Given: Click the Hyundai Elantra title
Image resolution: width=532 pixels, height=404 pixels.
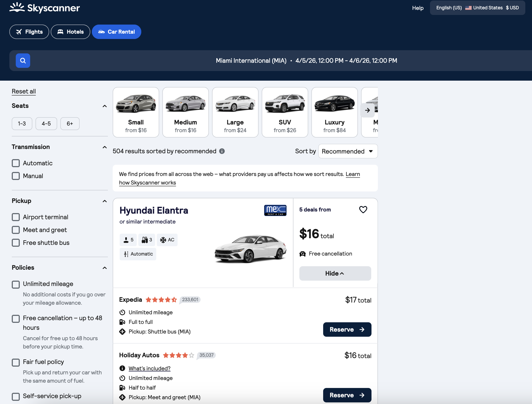Looking at the screenshot, I should 154,210.
